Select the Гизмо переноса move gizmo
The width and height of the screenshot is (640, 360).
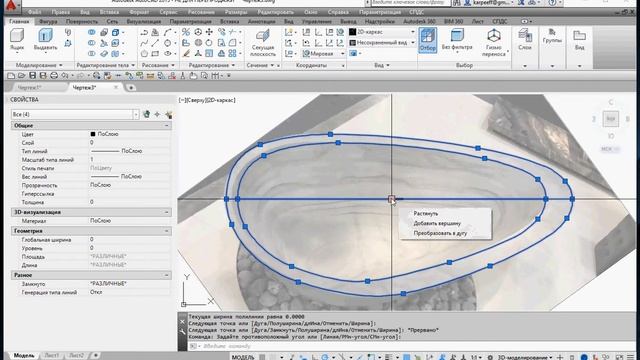(494, 42)
